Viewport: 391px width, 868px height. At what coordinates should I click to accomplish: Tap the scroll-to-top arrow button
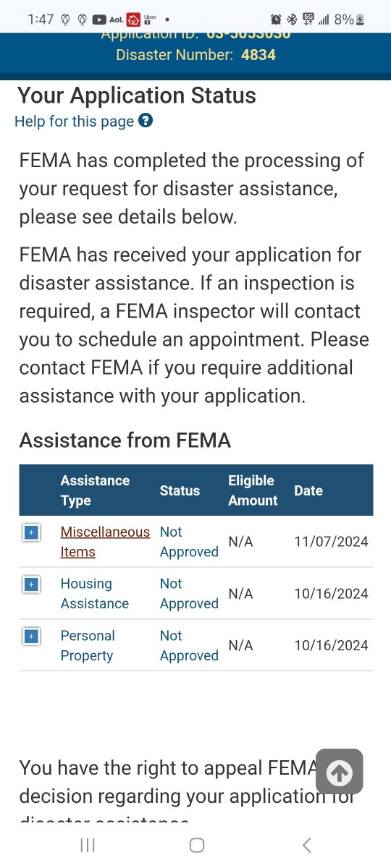pyautogui.click(x=339, y=772)
